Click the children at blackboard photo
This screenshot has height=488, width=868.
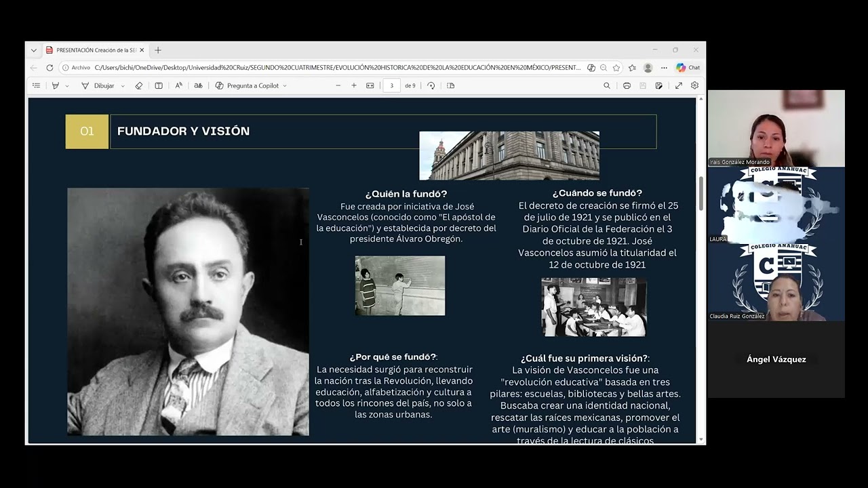click(x=400, y=285)
